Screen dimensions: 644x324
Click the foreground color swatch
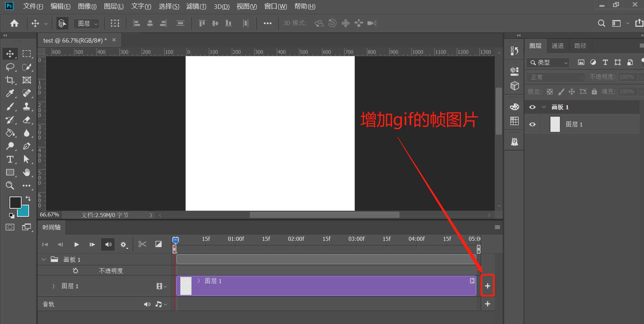[16, 202]
